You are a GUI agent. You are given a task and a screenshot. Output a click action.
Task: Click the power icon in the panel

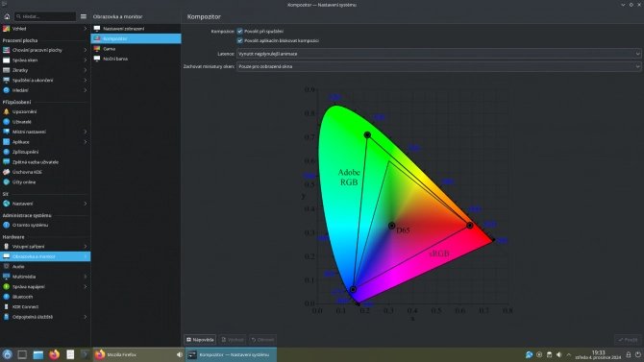coord(638,354)
